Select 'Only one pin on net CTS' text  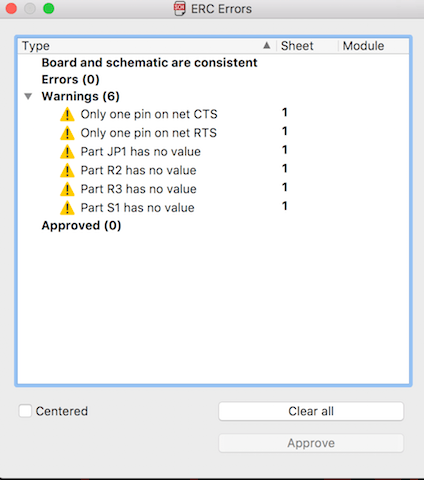pos(149,114)
